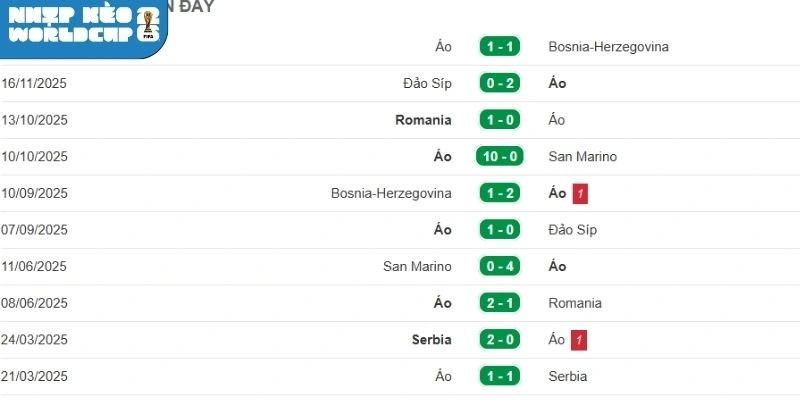Click the 0 - 4 San Marino score badge

click(x=500, y=267)
